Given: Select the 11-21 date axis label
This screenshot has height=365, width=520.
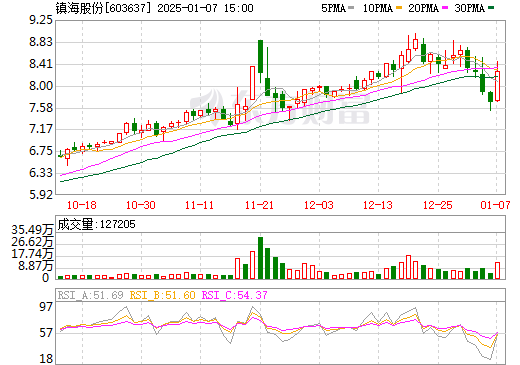Looking at the screenshot, I should point(259,205).
